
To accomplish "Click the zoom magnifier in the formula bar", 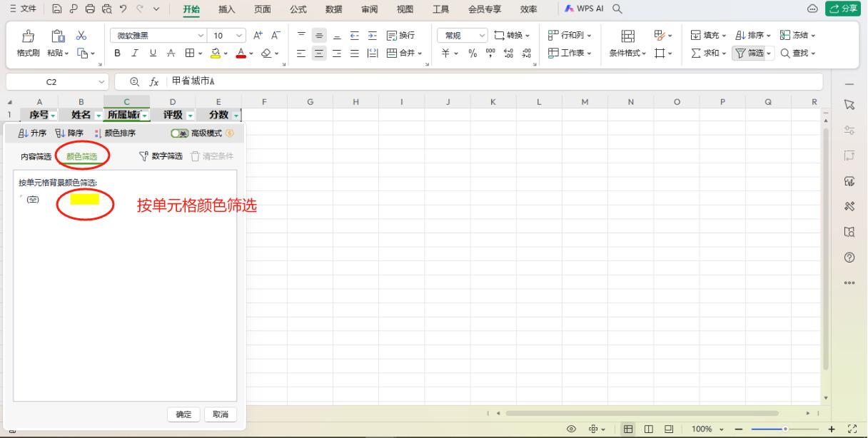I will (x=134, y=81).
